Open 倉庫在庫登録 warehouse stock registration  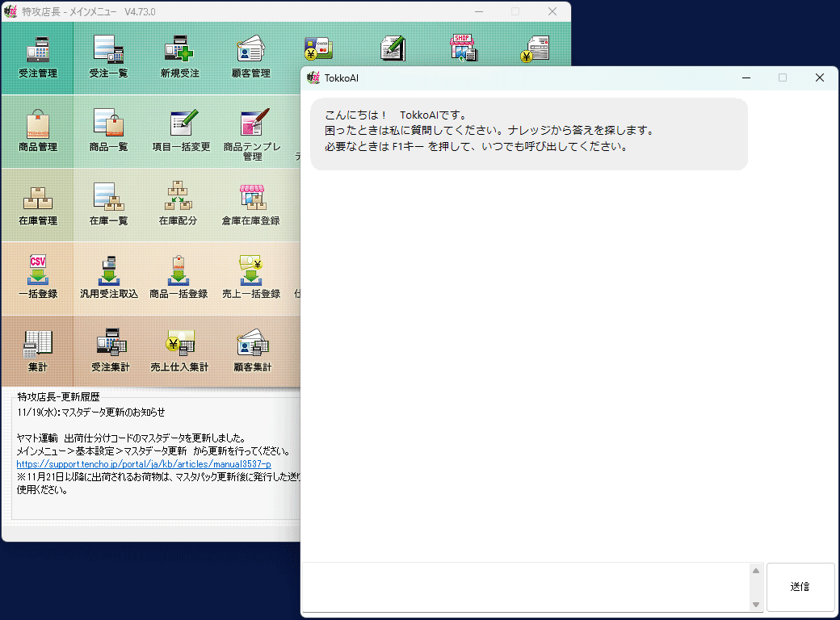[251, 203]
